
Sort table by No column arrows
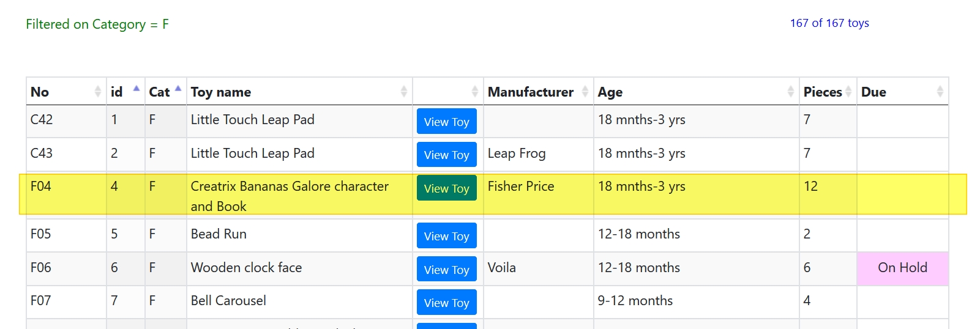[x=98, y=92]
